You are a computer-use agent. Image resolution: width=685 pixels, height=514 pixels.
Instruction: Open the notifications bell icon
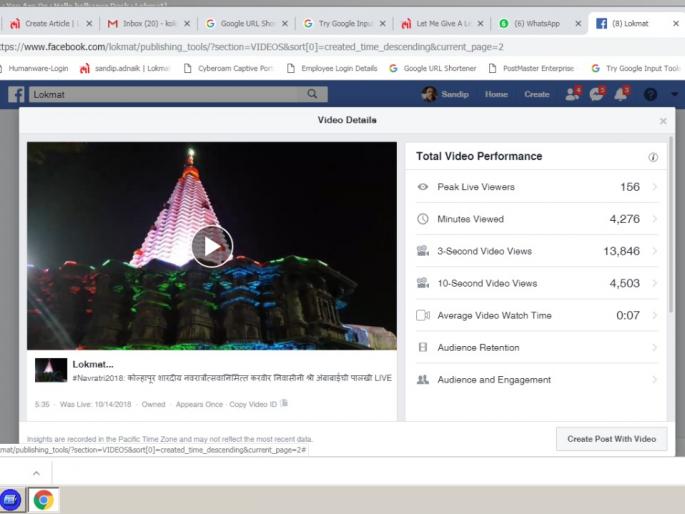point(621,94)
